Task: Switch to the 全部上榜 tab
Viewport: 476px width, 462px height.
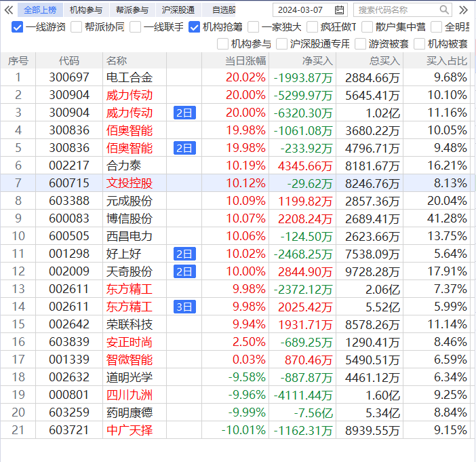Action: click(x=40, y=10)
